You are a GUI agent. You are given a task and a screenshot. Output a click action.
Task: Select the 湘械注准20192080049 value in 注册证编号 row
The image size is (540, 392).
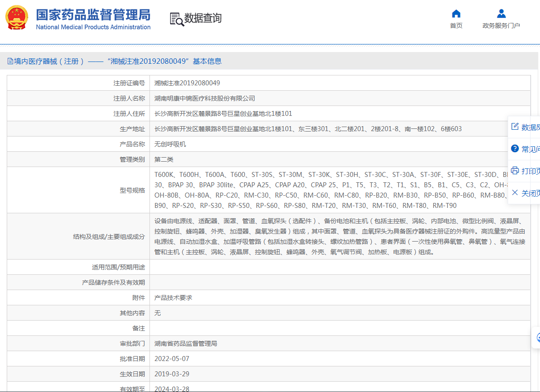[x=187, y=83]
